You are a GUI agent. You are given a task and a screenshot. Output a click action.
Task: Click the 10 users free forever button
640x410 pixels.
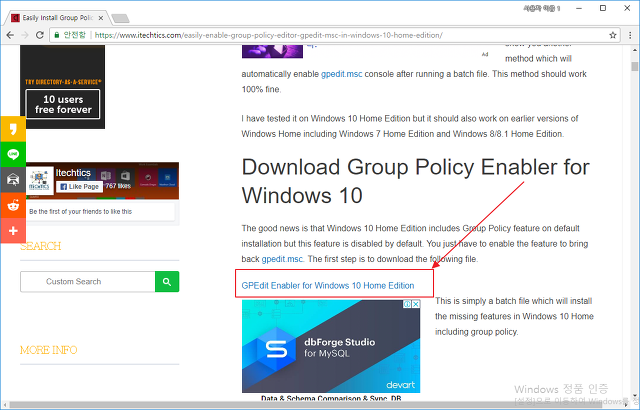63,104
